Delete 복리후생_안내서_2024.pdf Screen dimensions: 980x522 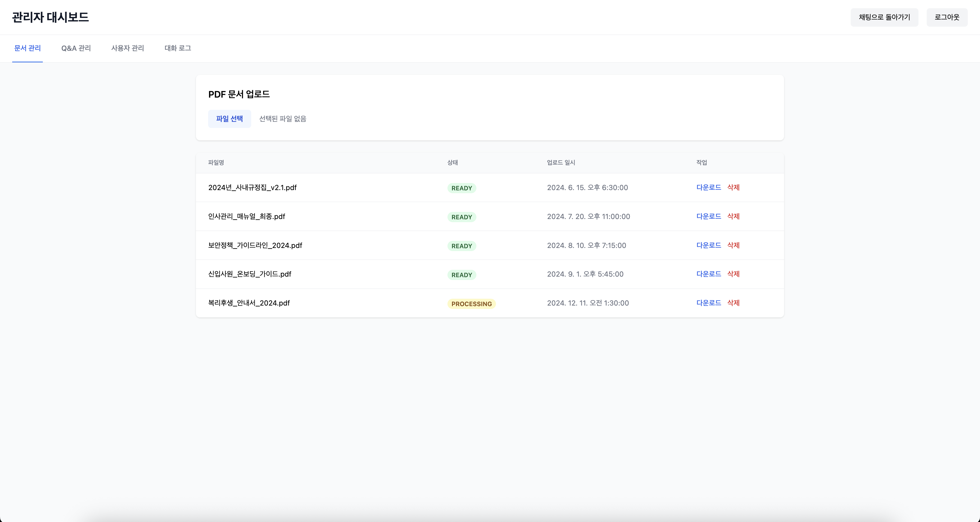[733, 303]
